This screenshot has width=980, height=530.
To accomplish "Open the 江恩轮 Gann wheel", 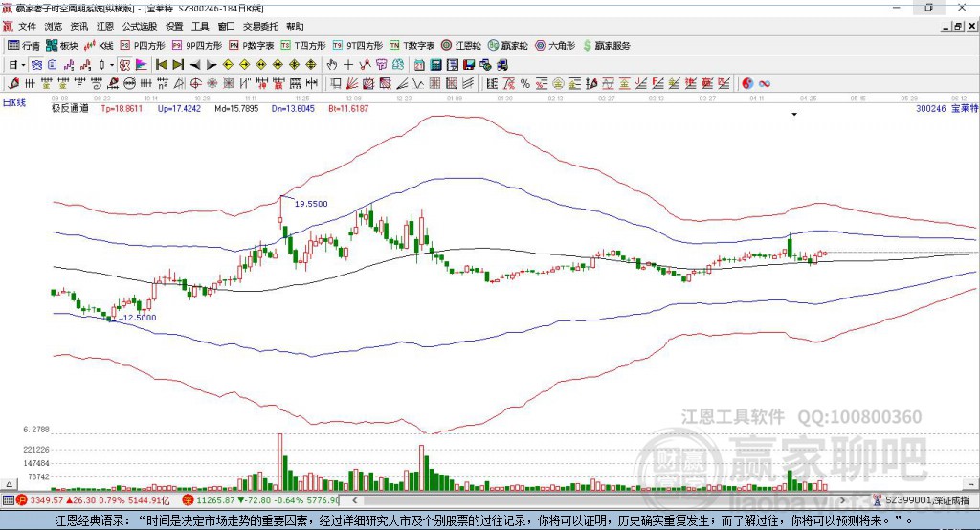I will point(461,46).
